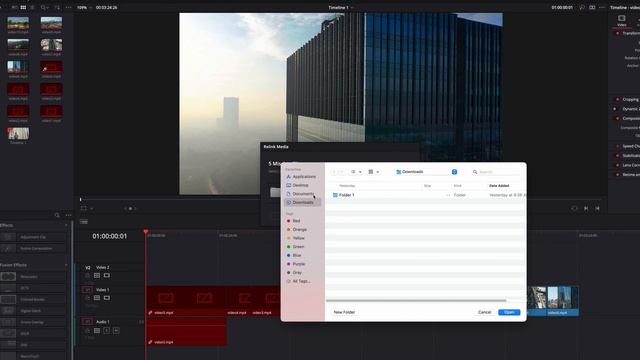Click Cancel in the file dialog
This screenshot has width=640, height=360.
pos(484,312)
